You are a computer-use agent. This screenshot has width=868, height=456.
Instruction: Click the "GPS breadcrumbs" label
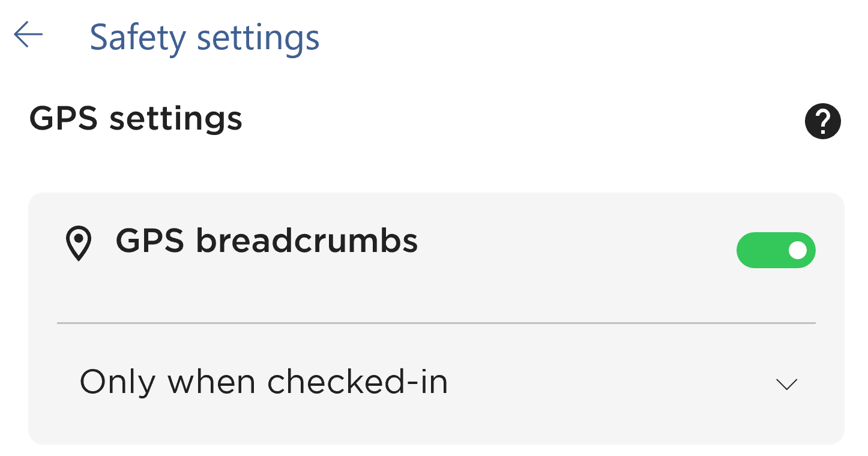tap(267, 242)
